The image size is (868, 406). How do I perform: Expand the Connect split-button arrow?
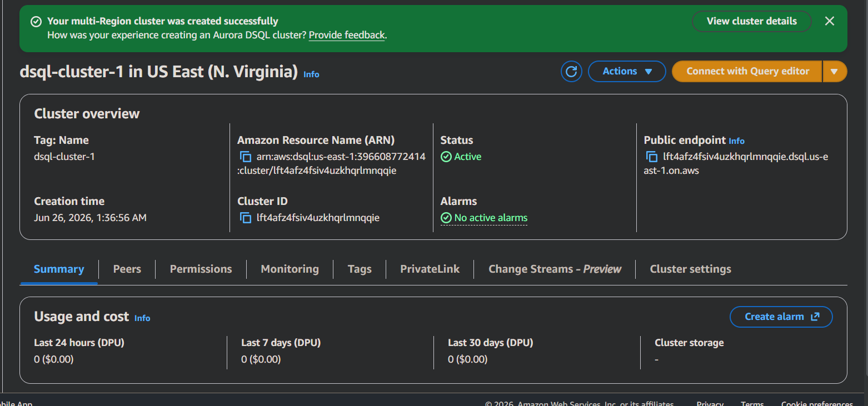coord(834,71)
